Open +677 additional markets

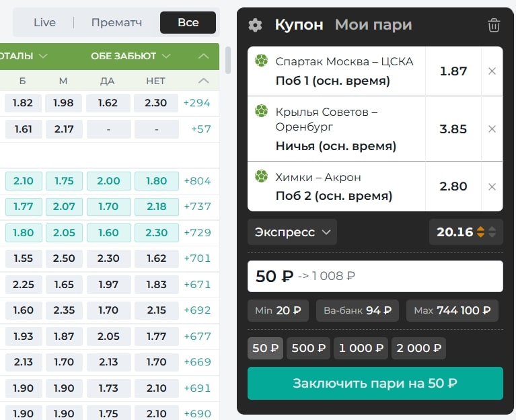click(197, 337)
